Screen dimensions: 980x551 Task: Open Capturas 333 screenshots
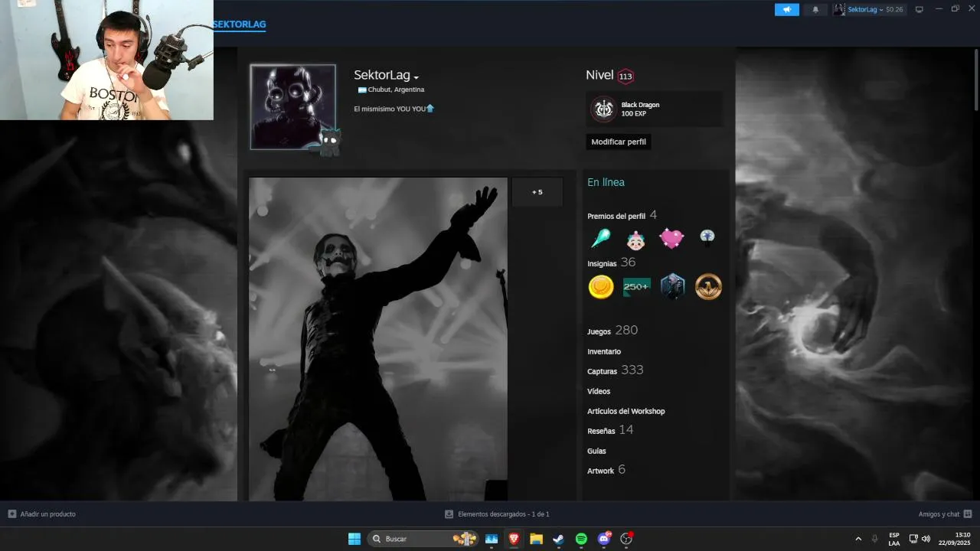[616, 370]
